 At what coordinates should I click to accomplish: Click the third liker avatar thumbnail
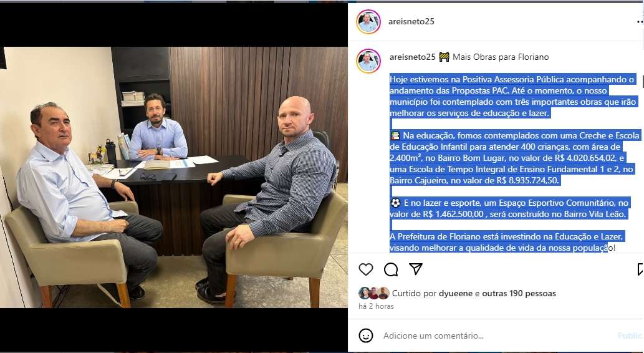click(x=383, y=293)
